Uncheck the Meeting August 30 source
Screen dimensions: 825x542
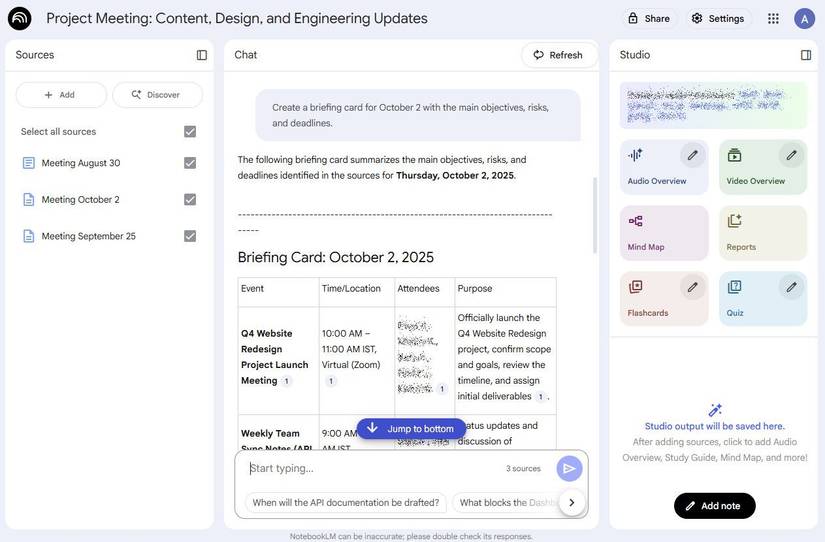click(190, 163)
